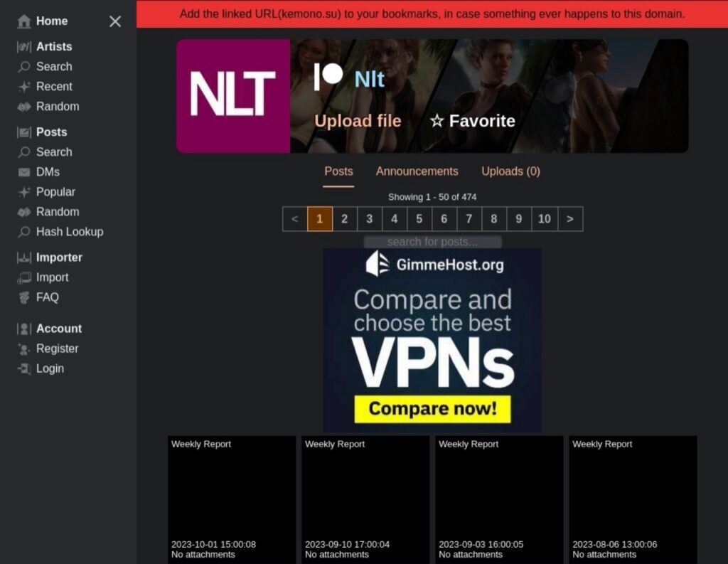Go to page 5
This screenshot has height=564, width=728.
click(x=419, y=219)
